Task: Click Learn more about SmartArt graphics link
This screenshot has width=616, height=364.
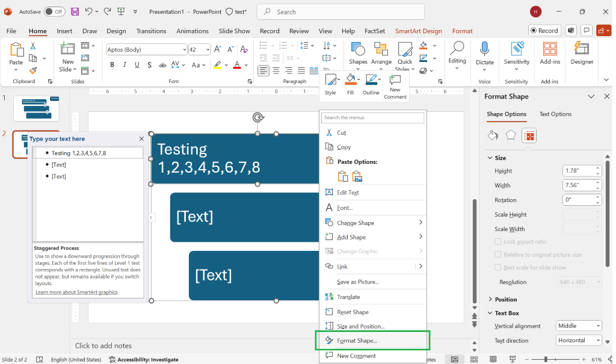Action: [x=76, y=292]
